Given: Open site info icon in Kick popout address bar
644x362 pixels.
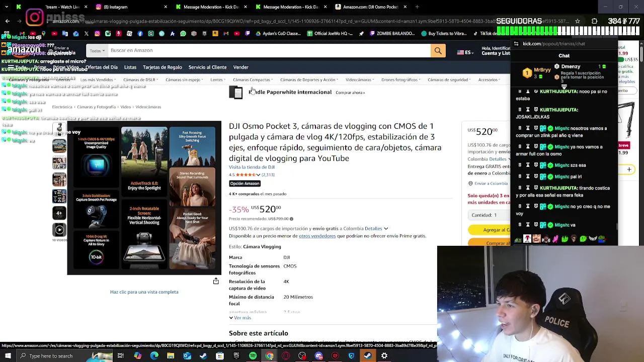Looking at the screenshot, I should [x=516, y=44].
